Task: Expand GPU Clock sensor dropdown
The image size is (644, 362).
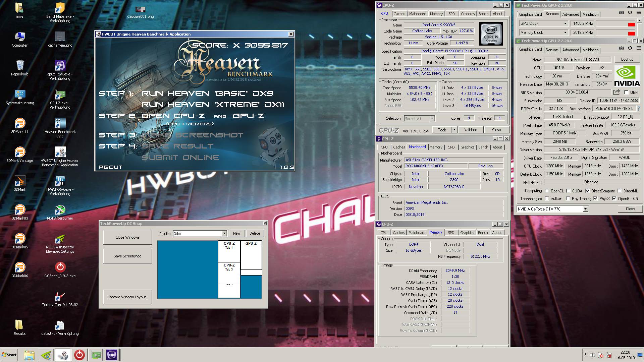Action: pos(565,23)
